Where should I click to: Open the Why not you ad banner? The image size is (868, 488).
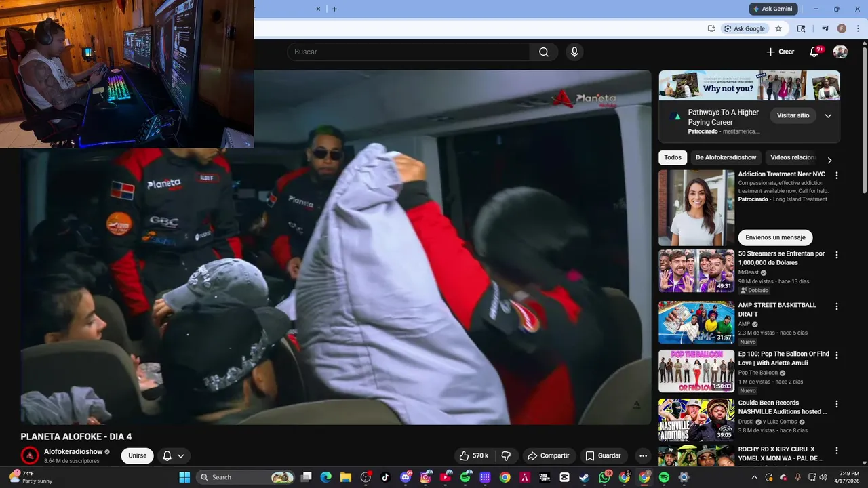[749, 86]
